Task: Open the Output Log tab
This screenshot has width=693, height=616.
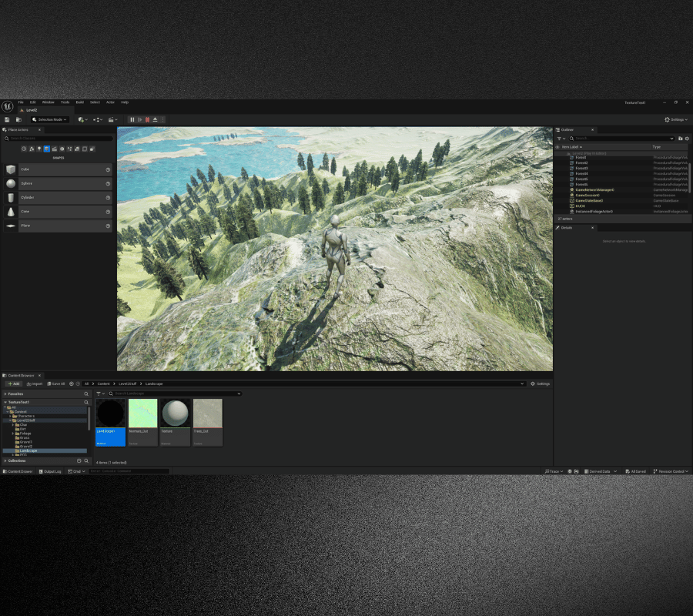Action: pyautogui.click(x=50, y=471)
